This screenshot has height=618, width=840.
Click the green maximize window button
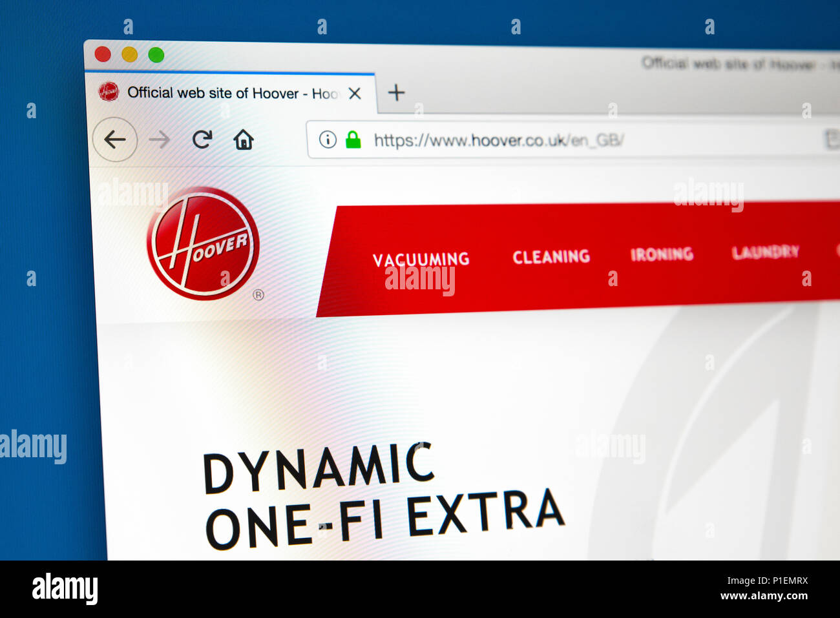tap(156, 55)
